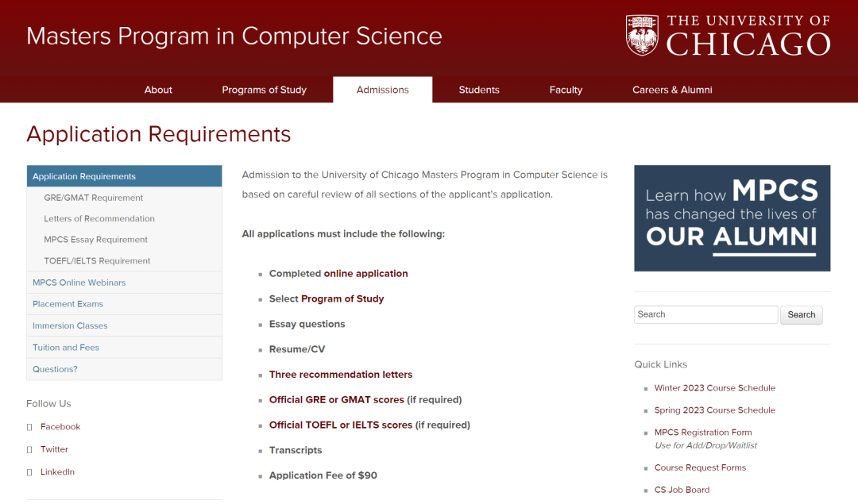858x504 pixels.
Task: Click the LinkedIn icon placeholder
Action: (x=29, y=472)
